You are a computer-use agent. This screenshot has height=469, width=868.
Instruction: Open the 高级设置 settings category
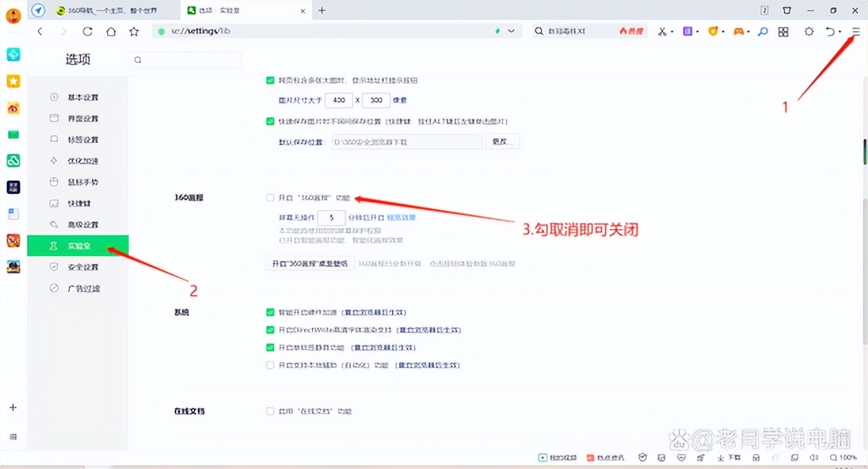(77, 224)
